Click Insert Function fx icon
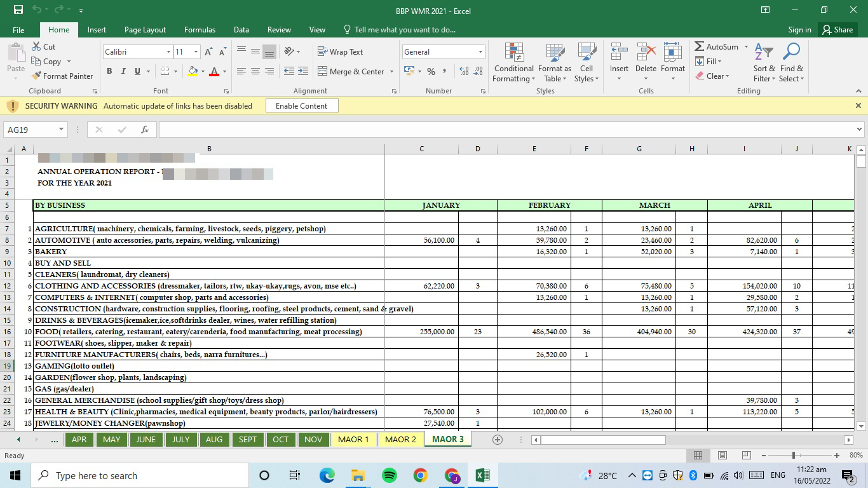868x488 pixels. click(x=145, y=130)
